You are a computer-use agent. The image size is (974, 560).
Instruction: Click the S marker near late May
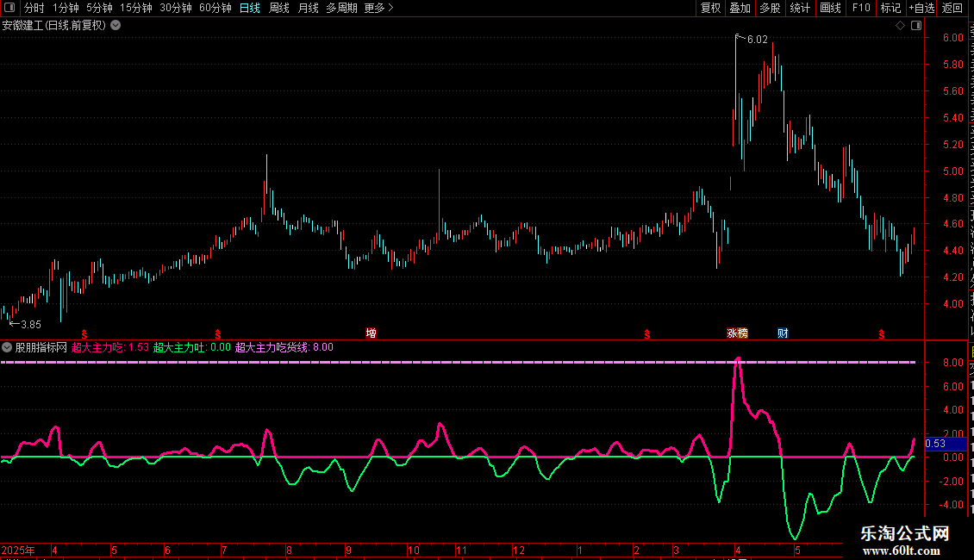882,334
